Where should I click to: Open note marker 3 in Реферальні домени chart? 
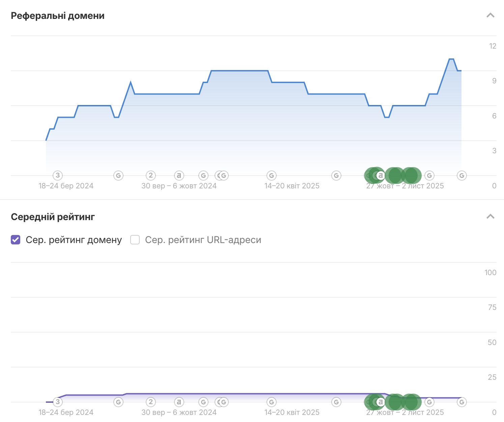(x=58, y=175)
